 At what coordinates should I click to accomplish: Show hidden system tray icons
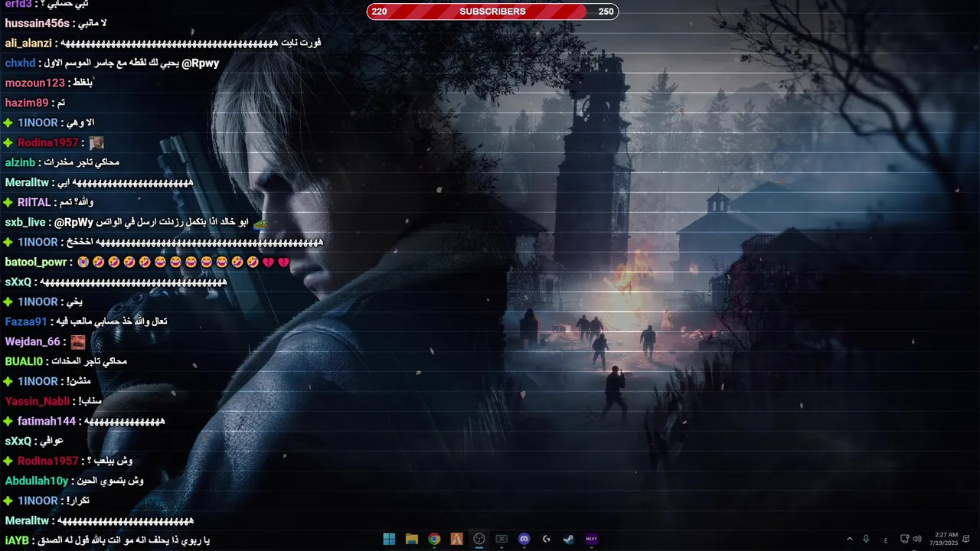[849, 539]
